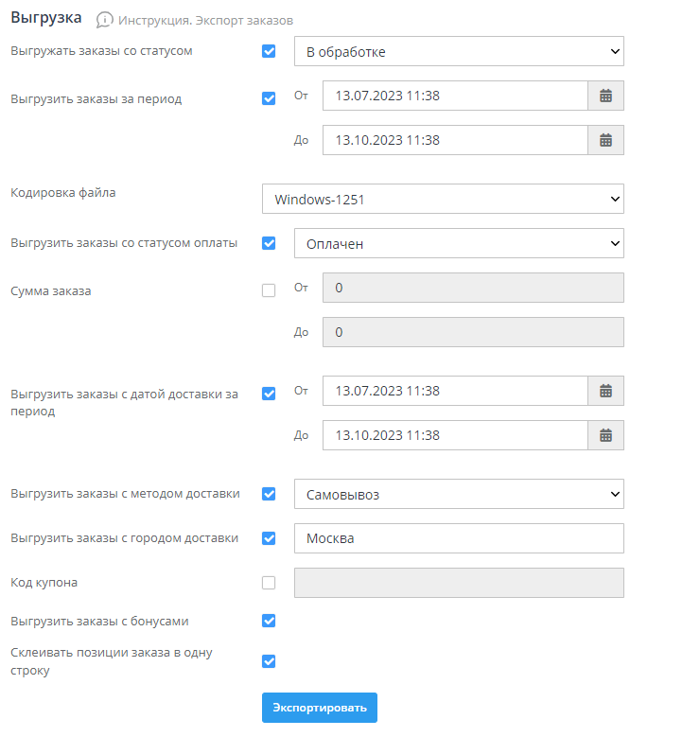The image size is (700, 737).
Task: Expand the 'В обработке' order status dropdown
Action: [459, 51]
